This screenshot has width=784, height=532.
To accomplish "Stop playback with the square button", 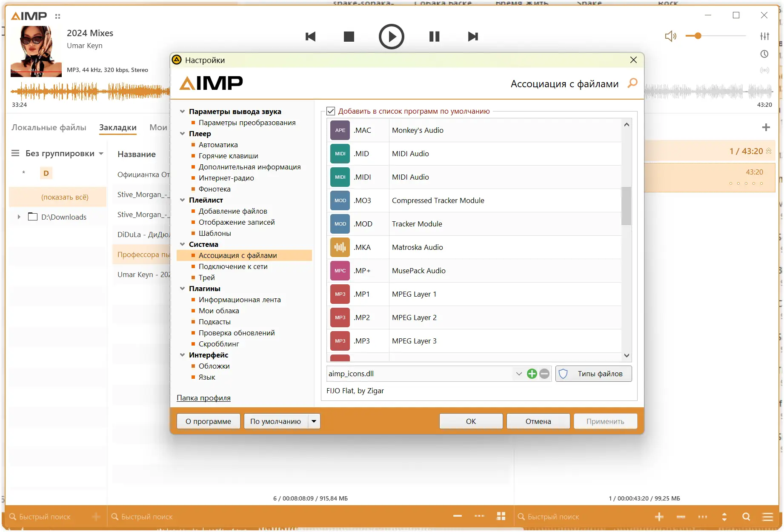I will (x=349, y=37).
